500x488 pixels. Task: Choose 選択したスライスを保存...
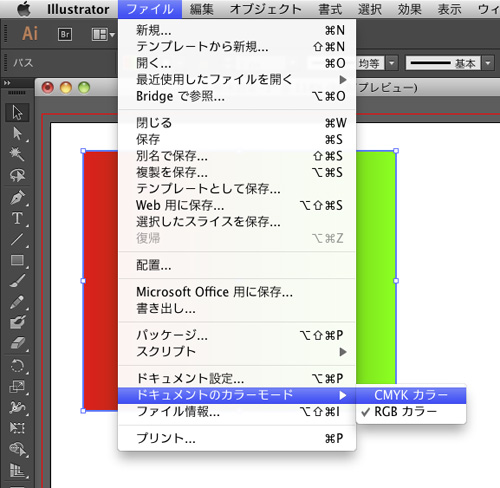point(237,222)
